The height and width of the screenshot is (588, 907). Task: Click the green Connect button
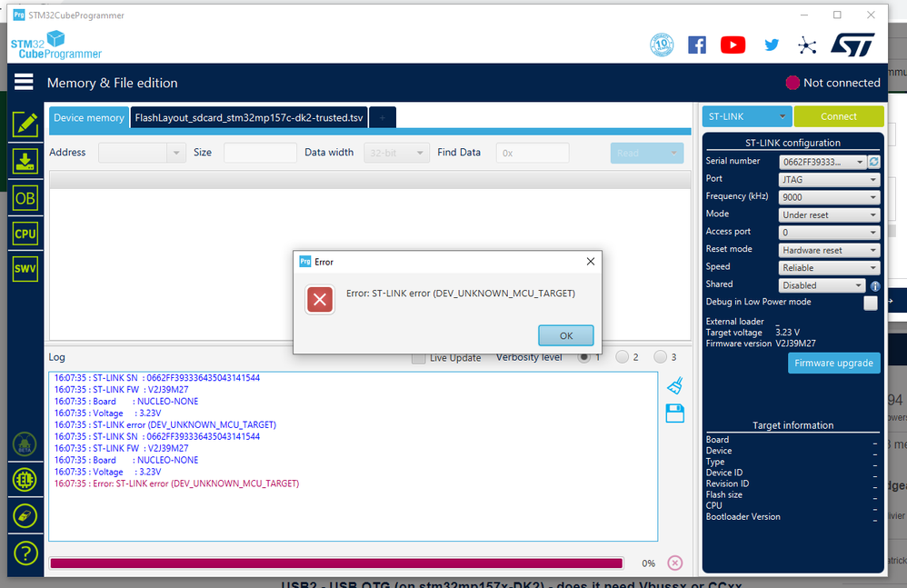pyautogui.click(x=839, y=116)
